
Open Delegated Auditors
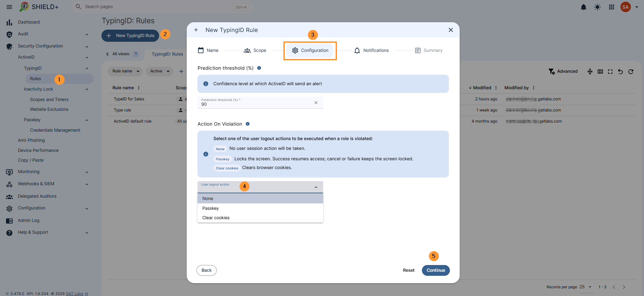(x=37, y=196)
